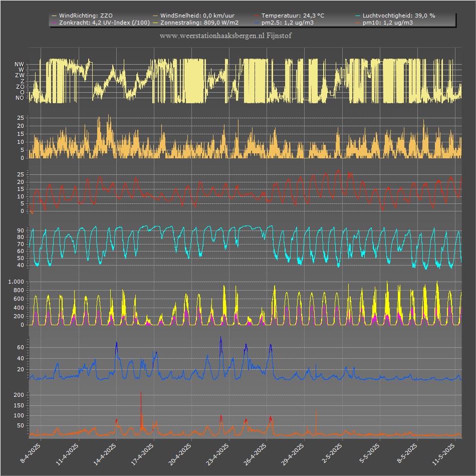This screenshot has height=476, width=476.
Task: Click the 1.000 solar radiation axis label
Action: [16, 282]
